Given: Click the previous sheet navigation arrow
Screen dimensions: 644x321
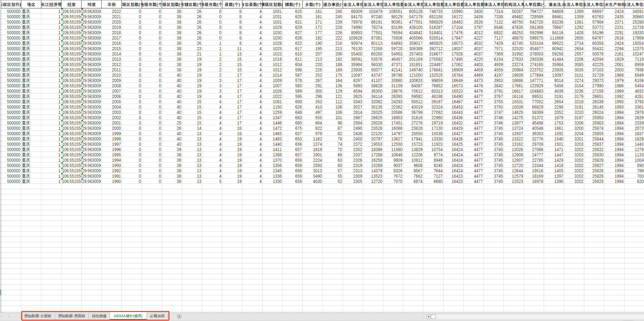Looking at the screenshot, I should [2, 316].
